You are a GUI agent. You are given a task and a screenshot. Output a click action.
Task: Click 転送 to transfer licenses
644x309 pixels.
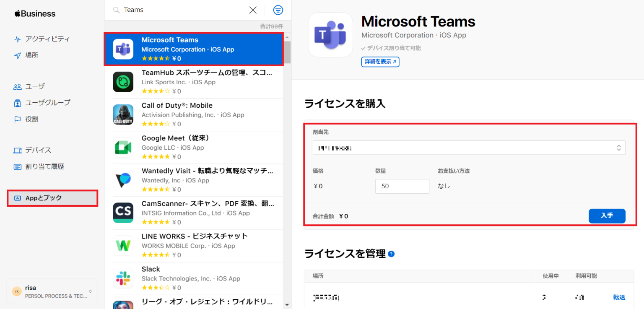point(619,297)
